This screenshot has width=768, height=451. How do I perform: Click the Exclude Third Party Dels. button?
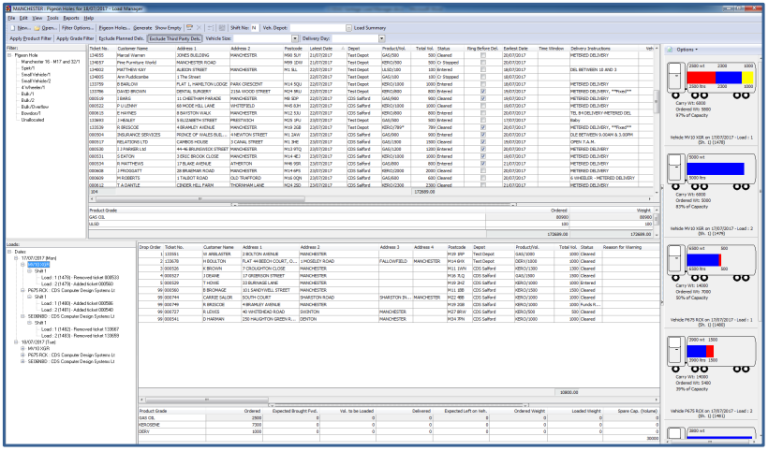[x=173, y=37]
